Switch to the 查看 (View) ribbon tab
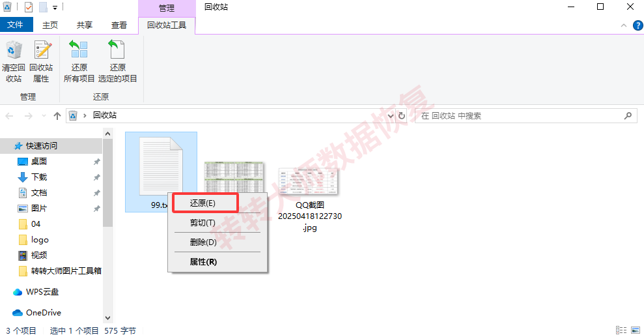 119,25
